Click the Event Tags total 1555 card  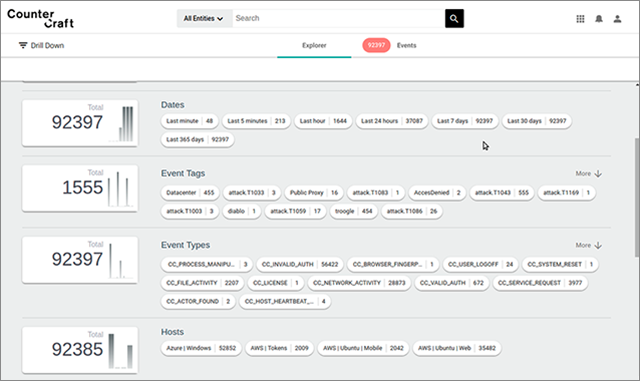(80, 188)
